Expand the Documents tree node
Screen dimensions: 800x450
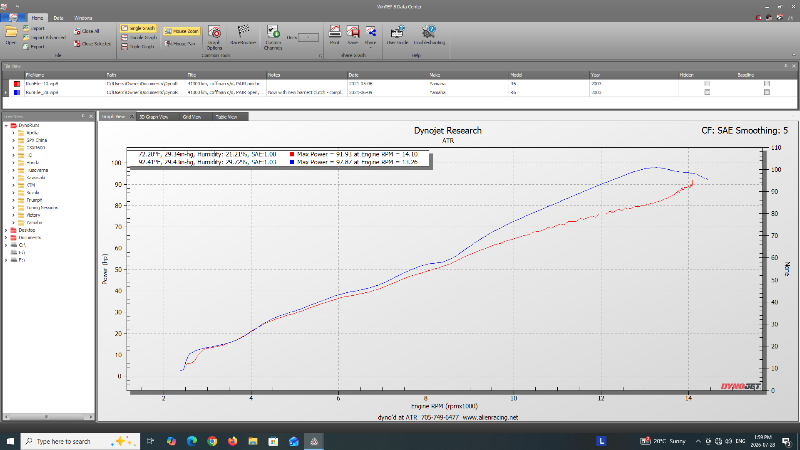7,238
